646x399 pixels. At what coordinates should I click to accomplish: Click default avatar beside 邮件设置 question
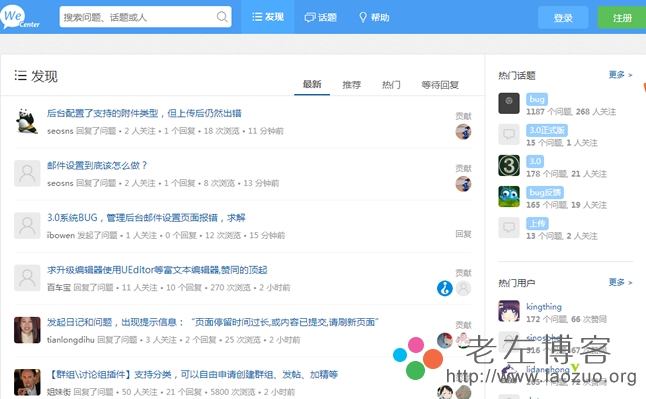[x=27, y=173]
